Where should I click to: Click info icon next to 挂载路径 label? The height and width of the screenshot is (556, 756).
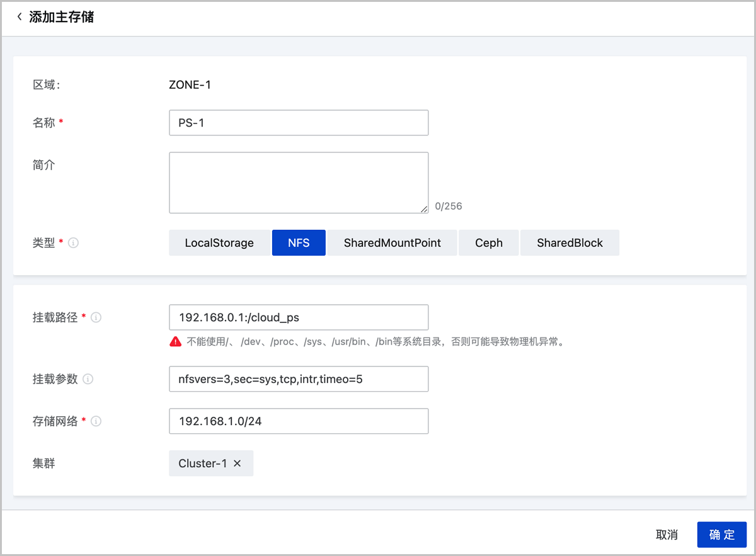click(x=96, y=317)
